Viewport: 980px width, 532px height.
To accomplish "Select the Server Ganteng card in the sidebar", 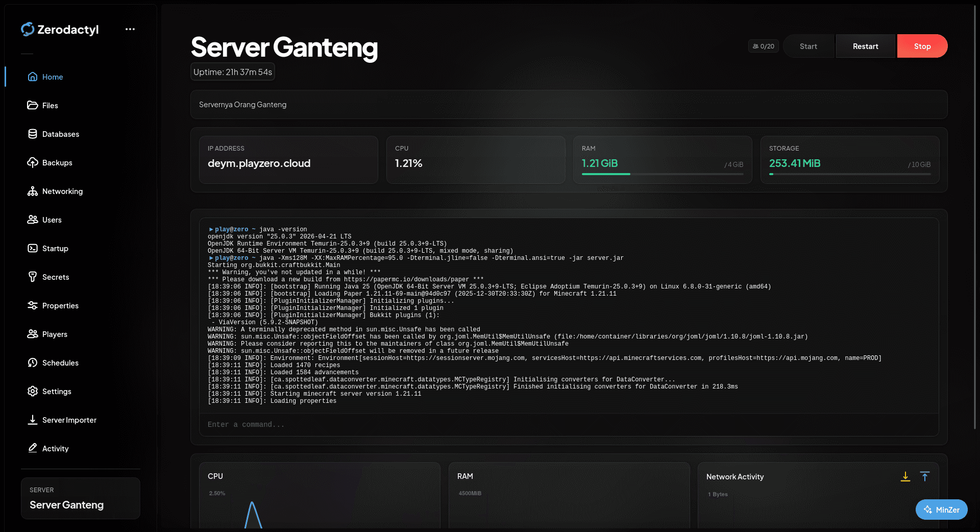I will [x=81, y=498].
